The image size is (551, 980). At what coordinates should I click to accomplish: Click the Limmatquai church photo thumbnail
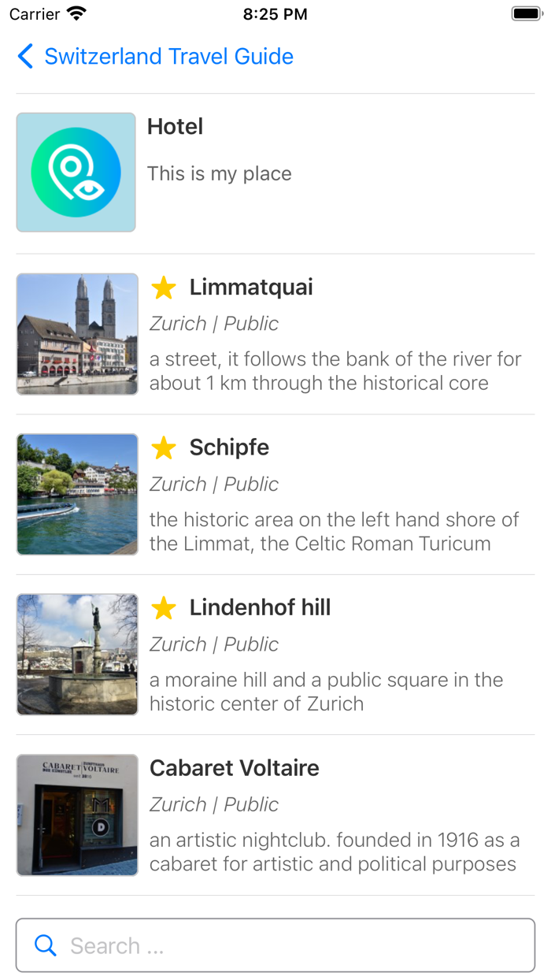tap(76, 333)
